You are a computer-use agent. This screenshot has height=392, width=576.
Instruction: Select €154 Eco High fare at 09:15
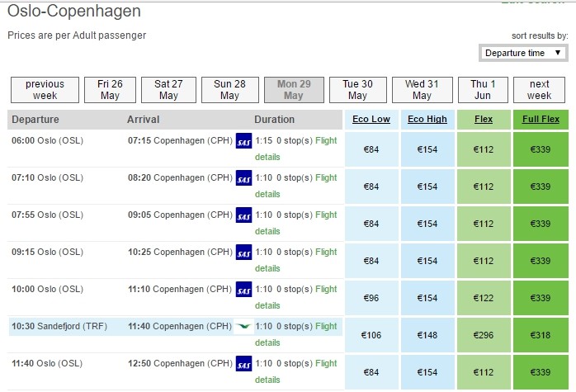pos(427,261)
